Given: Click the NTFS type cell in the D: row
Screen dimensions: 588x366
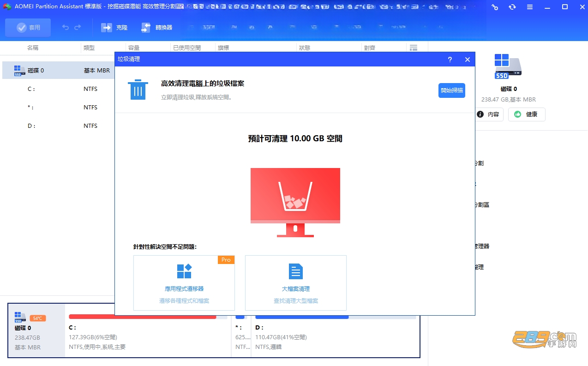Looking at the screenshot, I should coord(90,126).
